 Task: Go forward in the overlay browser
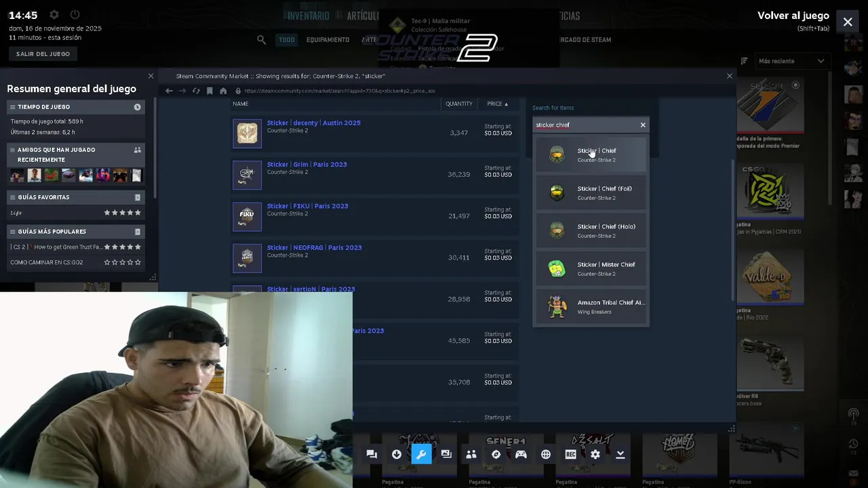tap(182, 91)
